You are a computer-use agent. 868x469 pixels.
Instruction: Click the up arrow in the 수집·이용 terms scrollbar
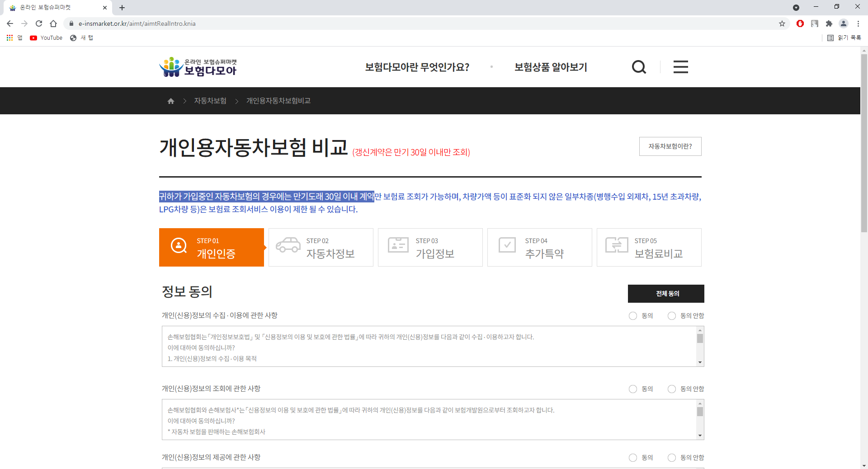tap(700, 330)
